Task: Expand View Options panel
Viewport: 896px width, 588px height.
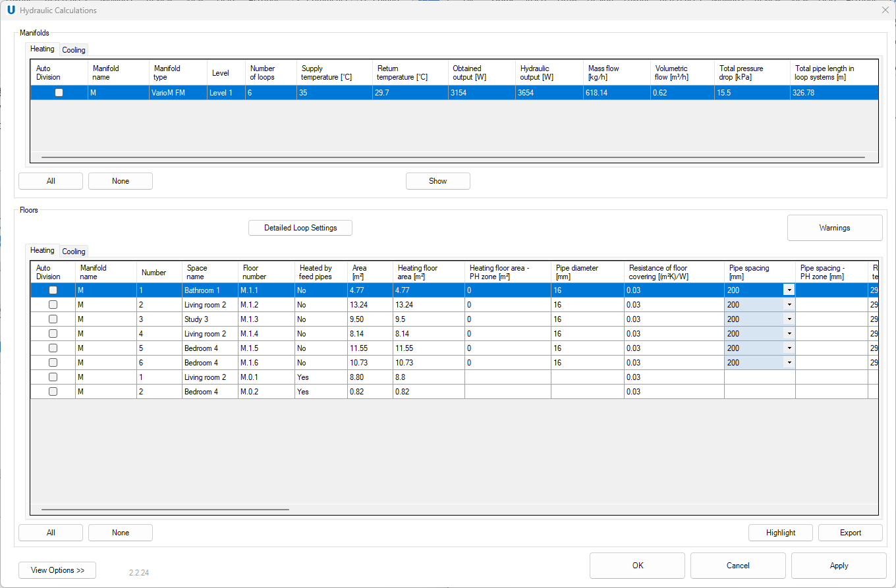Action: [x=57, y=570]
